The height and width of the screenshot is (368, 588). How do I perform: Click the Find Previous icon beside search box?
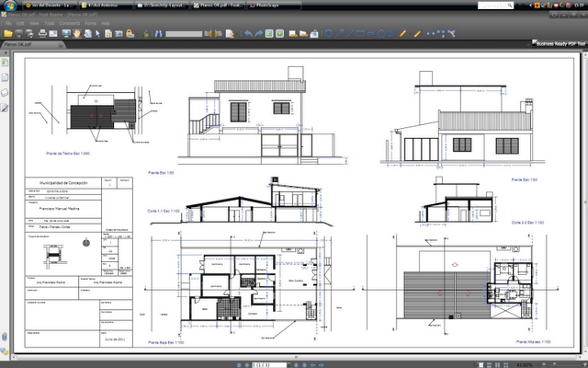(209, 34)
